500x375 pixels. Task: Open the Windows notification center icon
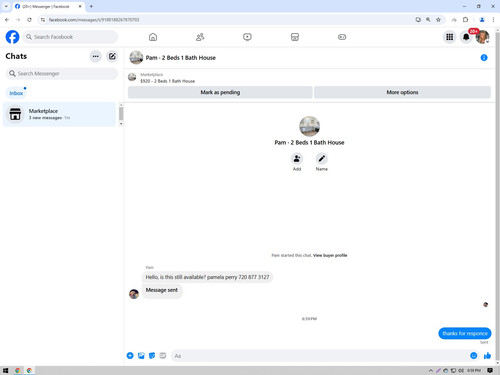[490, 370]
